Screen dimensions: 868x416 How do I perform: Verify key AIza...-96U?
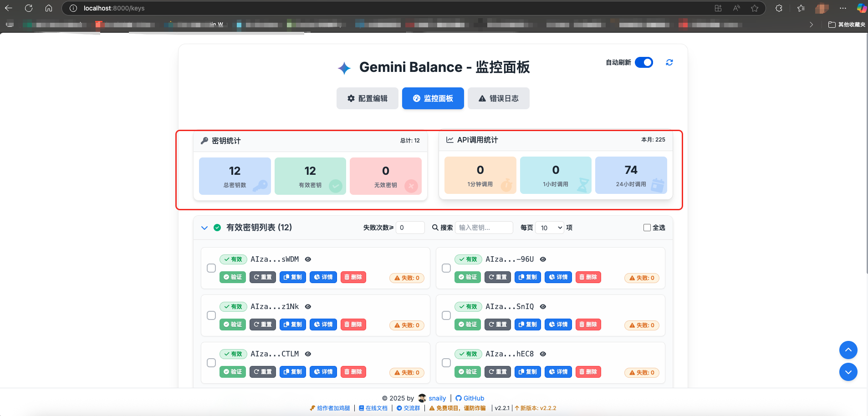(x=468, y=277)
